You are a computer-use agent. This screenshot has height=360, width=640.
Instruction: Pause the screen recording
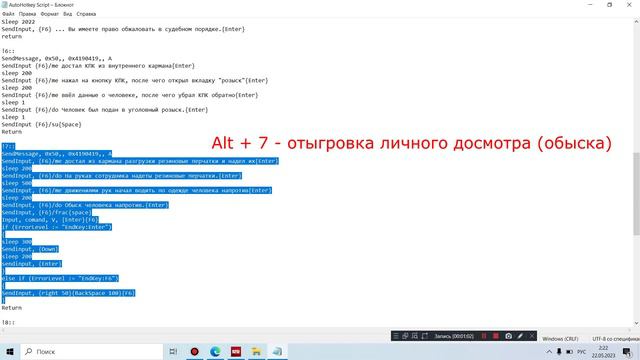[484, 336]
